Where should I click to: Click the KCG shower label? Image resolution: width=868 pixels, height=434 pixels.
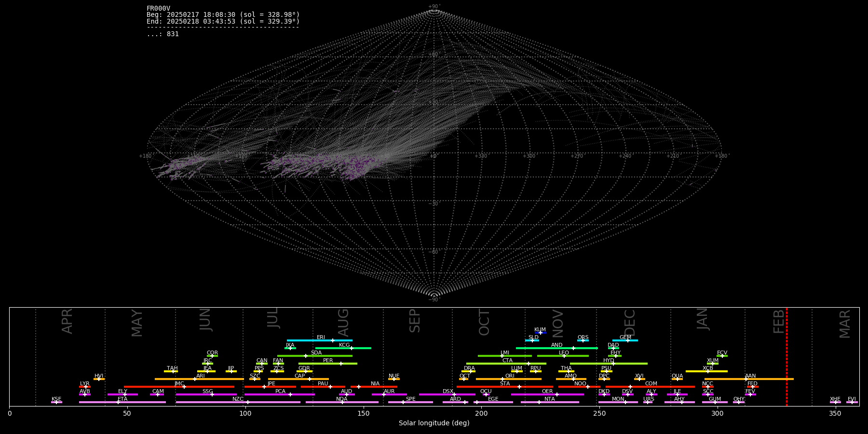[x=344, y=345]
